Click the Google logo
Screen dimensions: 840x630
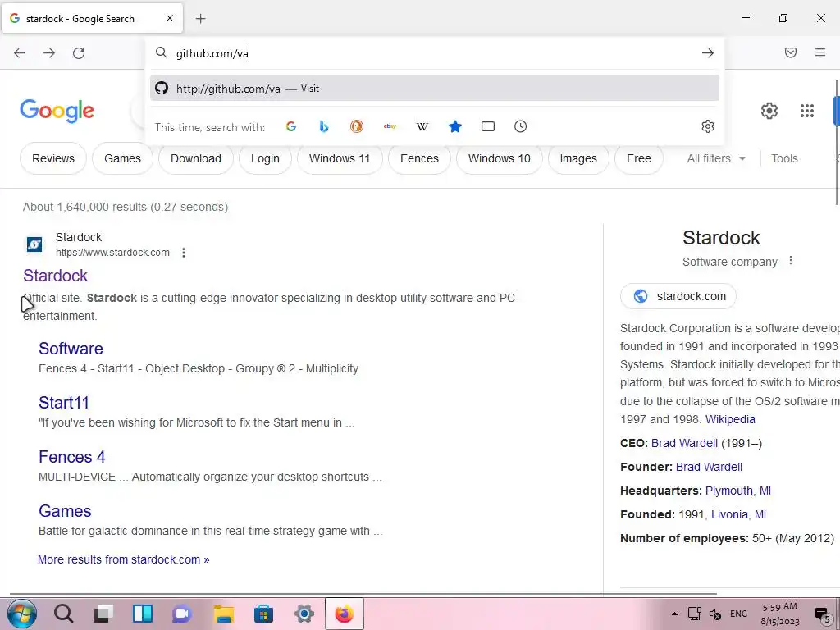57,111
